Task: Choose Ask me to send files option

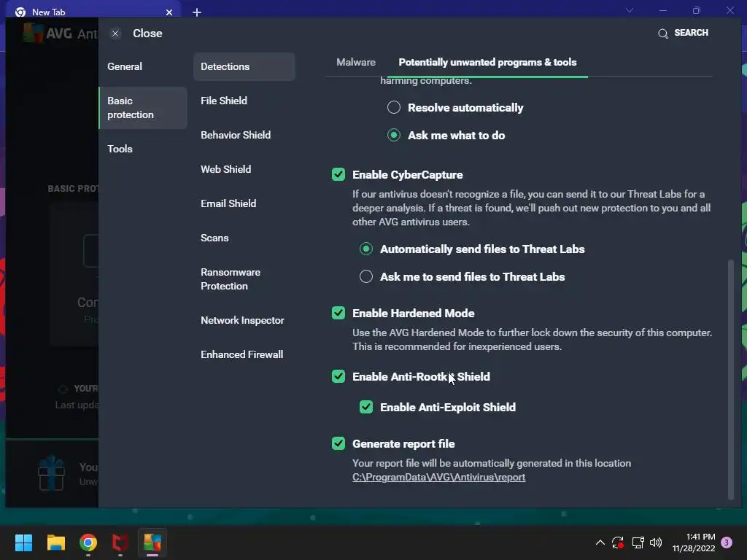Action: click(x=366, y=276)
